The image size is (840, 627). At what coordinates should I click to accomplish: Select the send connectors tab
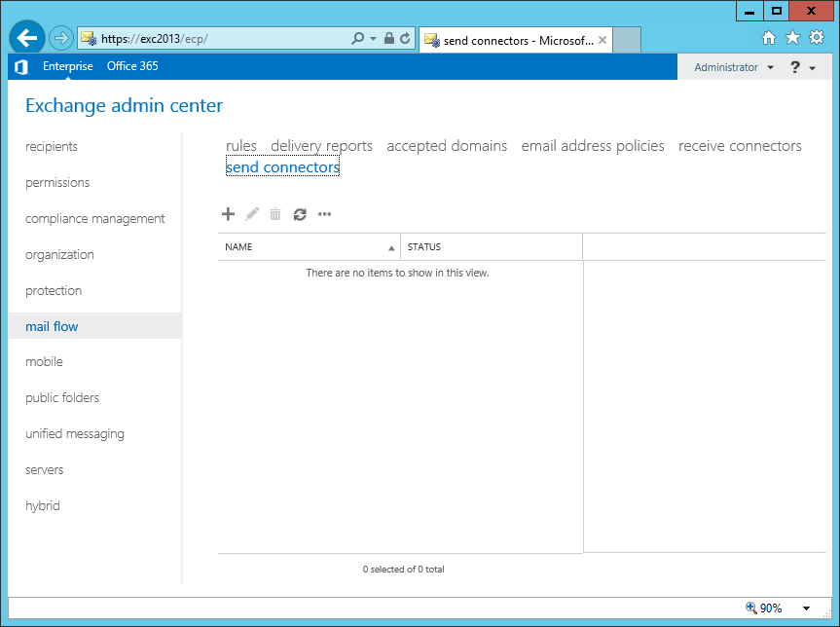(x=282, y=167)
